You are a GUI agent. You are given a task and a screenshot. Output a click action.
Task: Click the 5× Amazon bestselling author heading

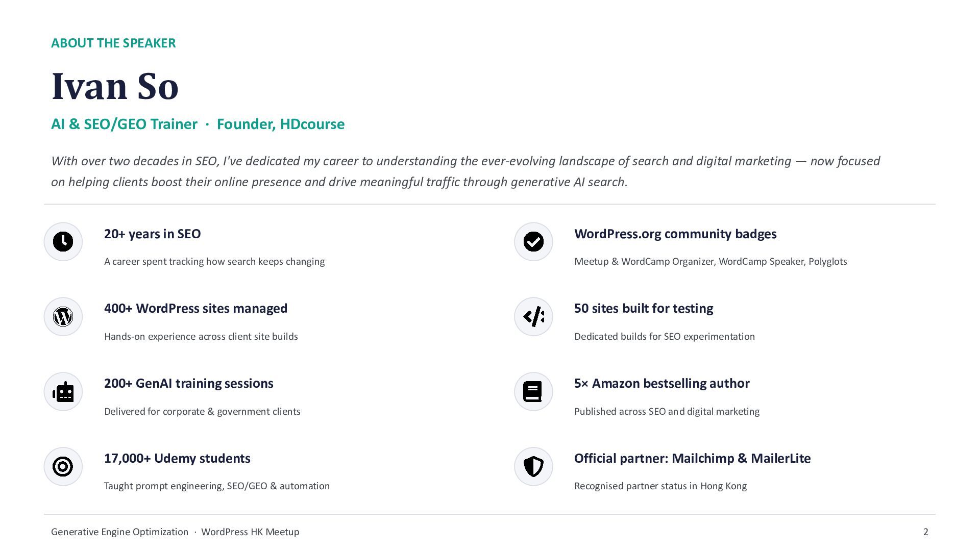pyautogui.click(x=661, y=383)
